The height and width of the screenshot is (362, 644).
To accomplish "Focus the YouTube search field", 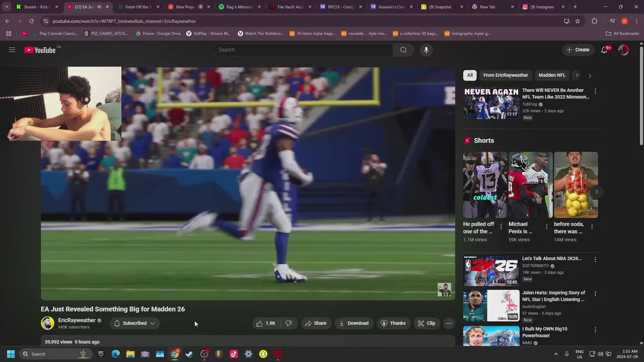I will (303, 50).
